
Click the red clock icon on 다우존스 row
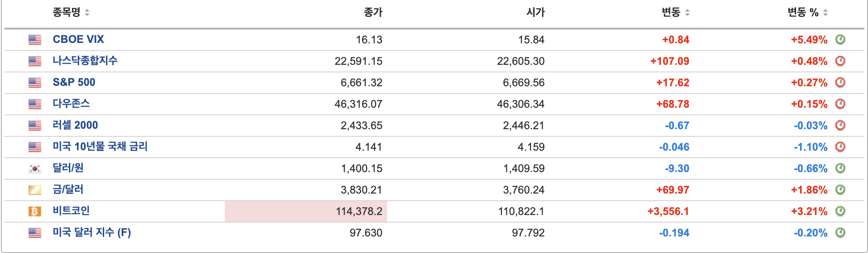840,104
